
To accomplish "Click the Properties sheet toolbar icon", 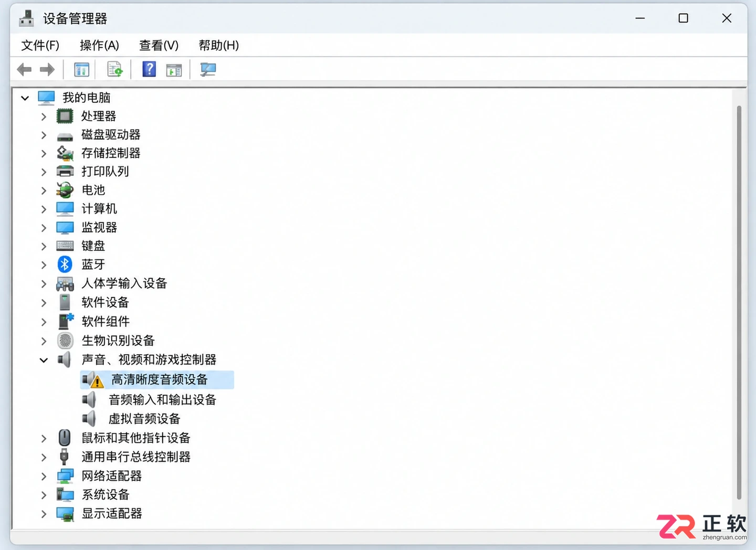I will (114, 69).
